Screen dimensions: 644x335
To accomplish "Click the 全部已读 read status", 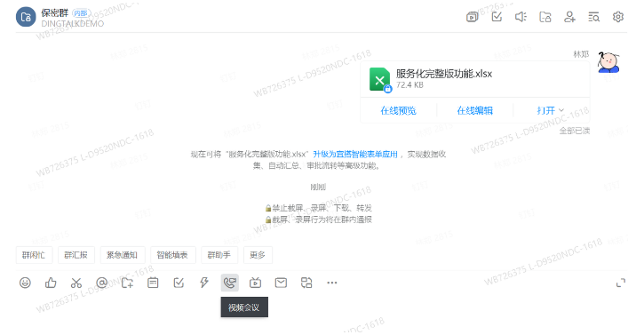I will click(x=575, y=131).
